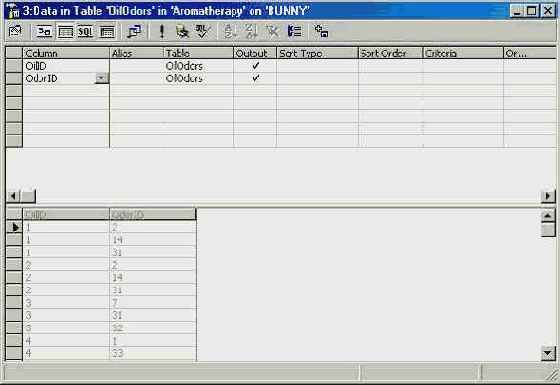Image resolution: width=560 pixels, height=385 pixels.
Task: Click OdorID cell 32 in the results
Action: 153,328
